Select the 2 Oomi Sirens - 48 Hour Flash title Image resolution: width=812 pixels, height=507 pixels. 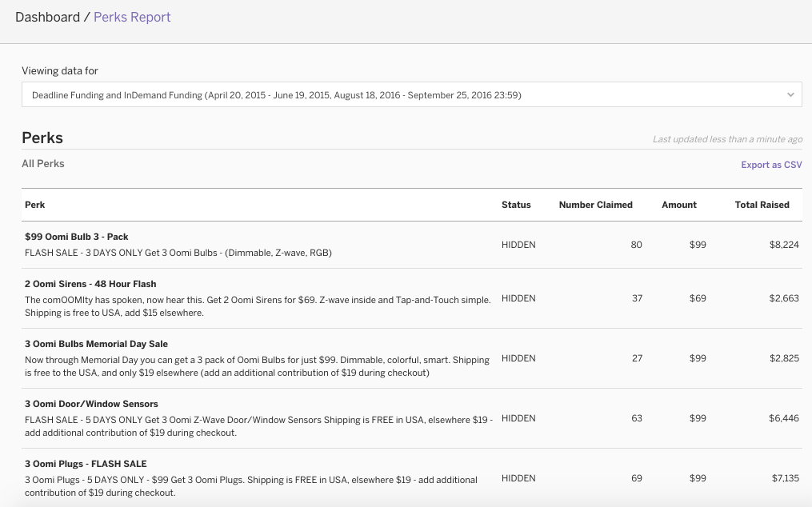90,284
